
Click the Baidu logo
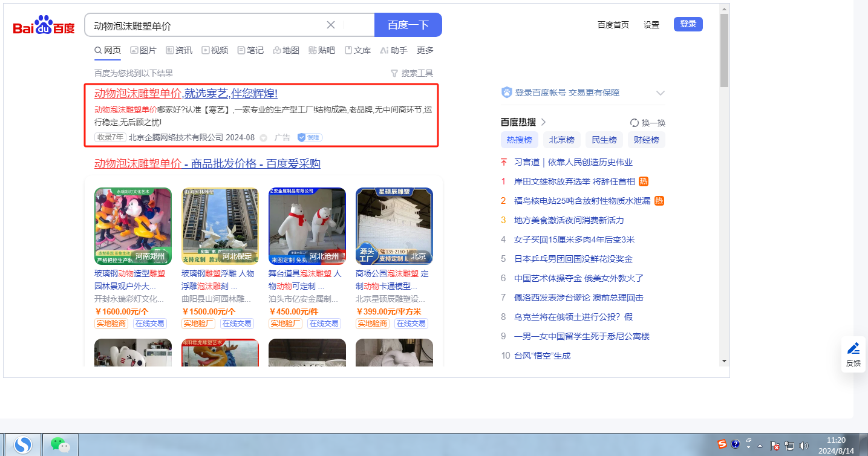click(x=44, y=26)
